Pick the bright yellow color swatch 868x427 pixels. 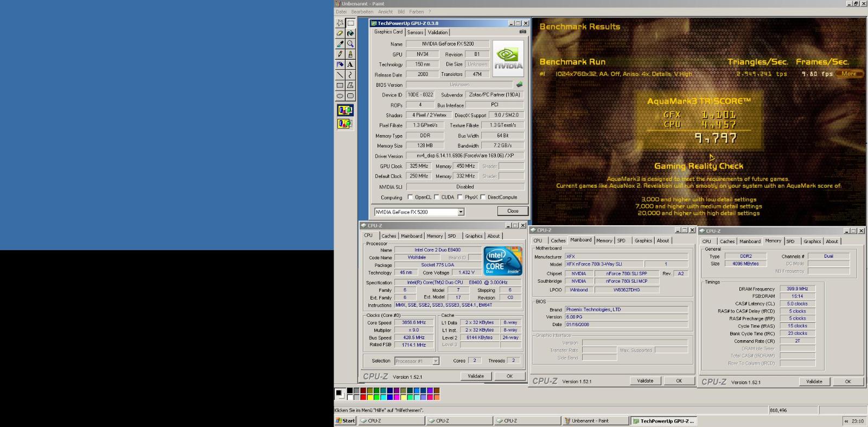[370, 397]
